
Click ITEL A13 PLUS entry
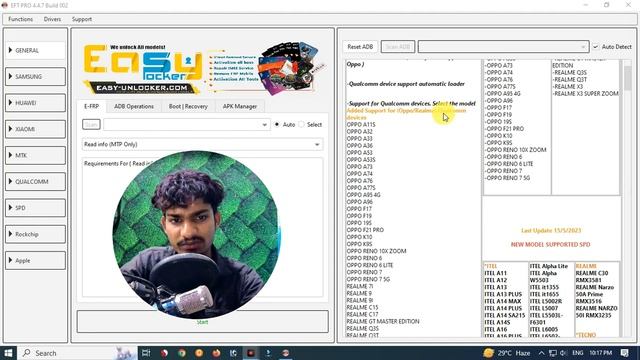tap(503, 294)
